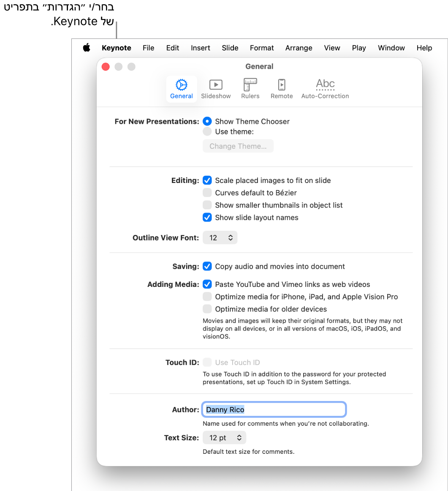Toggle Paste YouTube and Vimeo links checkbox
Image resolution: width=448 pixels, height=491 pixels.
pyautogui.click(x=207, y=284)
